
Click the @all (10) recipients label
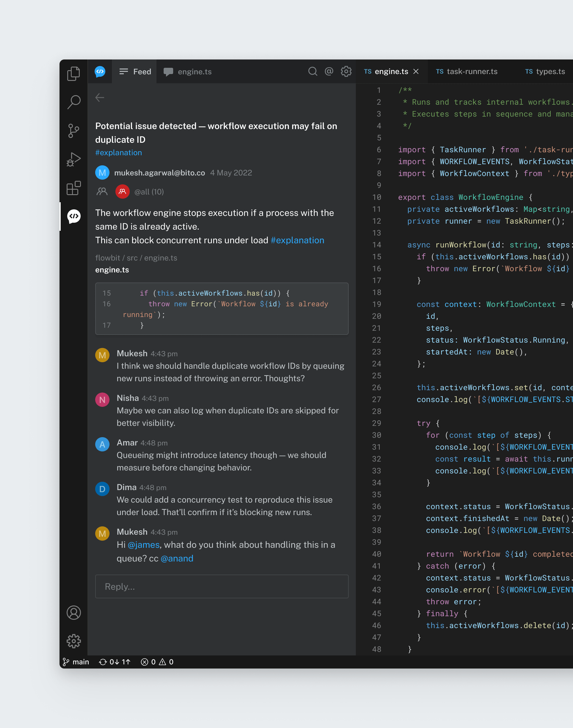[149, 192]
